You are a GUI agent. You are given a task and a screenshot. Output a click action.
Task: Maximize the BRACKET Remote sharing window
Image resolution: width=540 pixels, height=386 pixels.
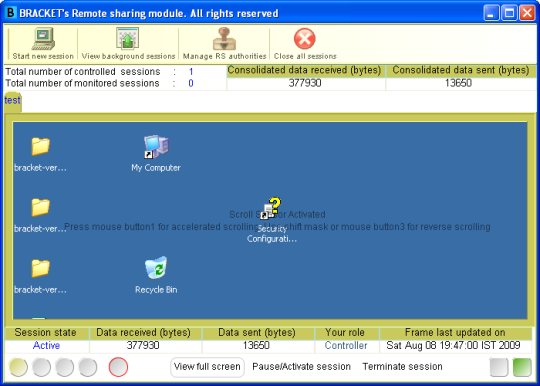tap(509, 13)
